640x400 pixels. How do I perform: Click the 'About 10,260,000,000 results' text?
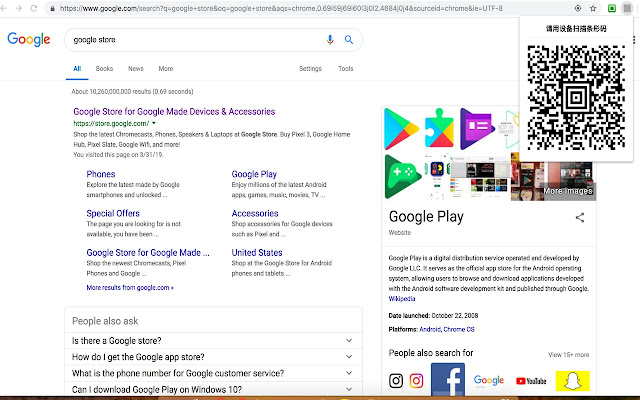click(x=133, y=91)
